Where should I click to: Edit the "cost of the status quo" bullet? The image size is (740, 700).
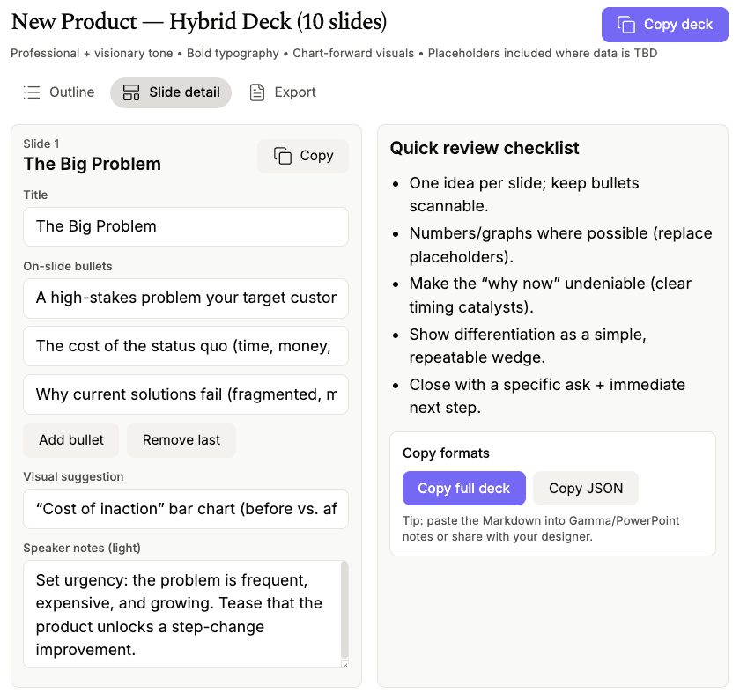click(186, 346)
